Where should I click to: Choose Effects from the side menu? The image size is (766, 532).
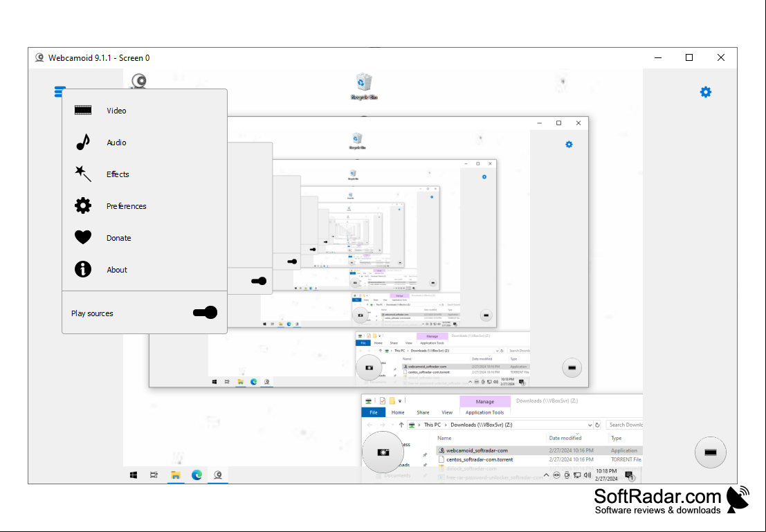coord(145,174)
